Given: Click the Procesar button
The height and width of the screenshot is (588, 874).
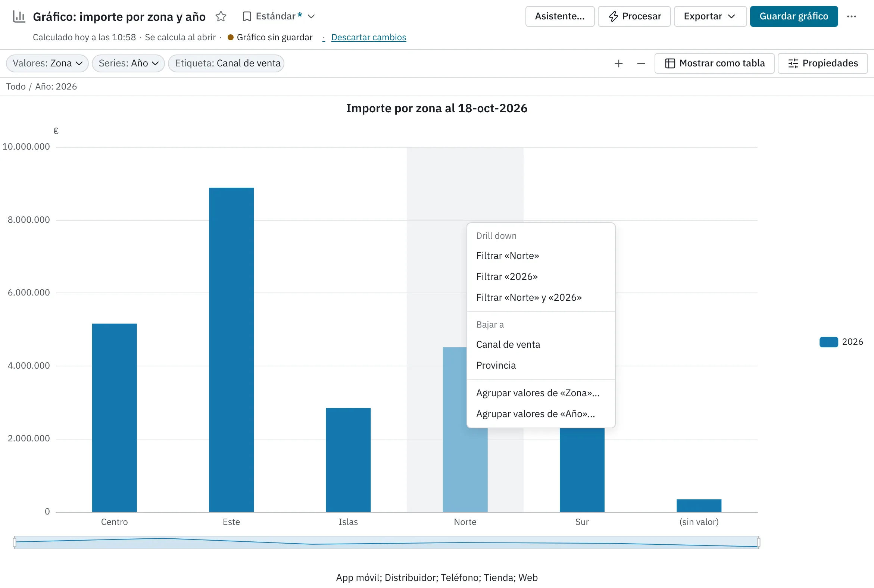Looking at the screenshot, I should pos(634,16).
